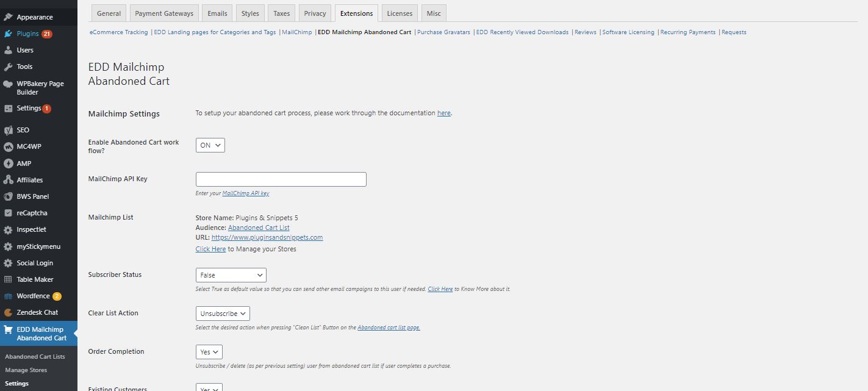868x391 pixels.
Task: Click the Social Login gear icon
Action: pos(8,263)
